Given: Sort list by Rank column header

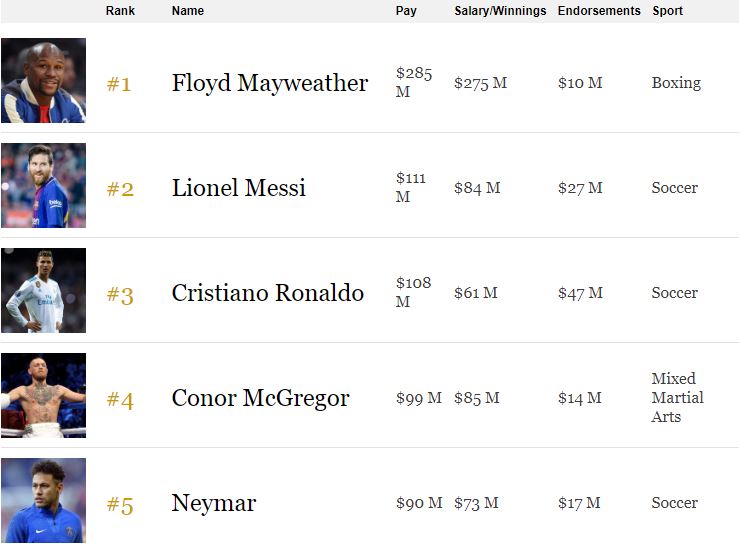Looking at the screenshot, I should 120,10.
